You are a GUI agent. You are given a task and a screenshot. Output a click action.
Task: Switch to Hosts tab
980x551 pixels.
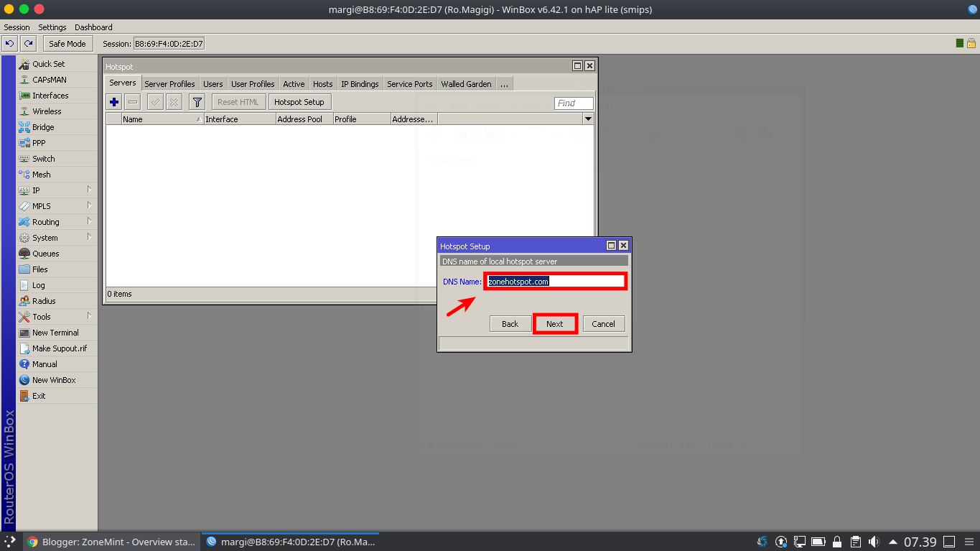[x=322, y=84]
